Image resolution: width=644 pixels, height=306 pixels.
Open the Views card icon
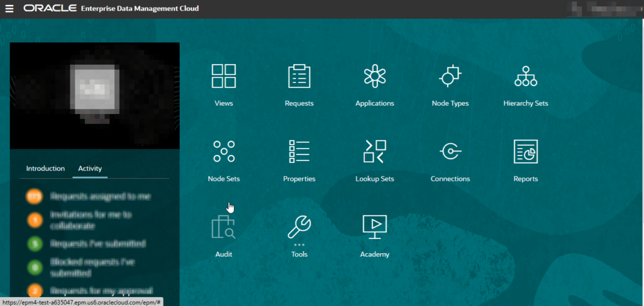[x=223, y=76]
